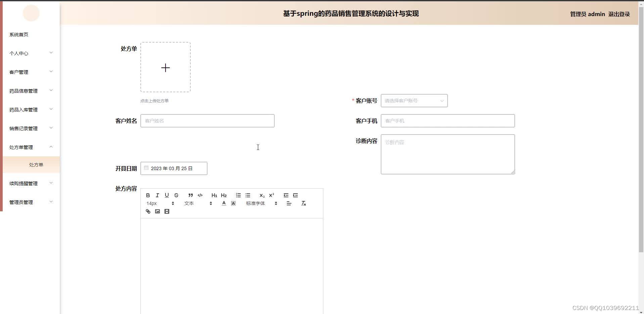Image resolution: width=644 pixels, height=314 pixels.
Task: Open the text background color picker
Action: (233, 203)
